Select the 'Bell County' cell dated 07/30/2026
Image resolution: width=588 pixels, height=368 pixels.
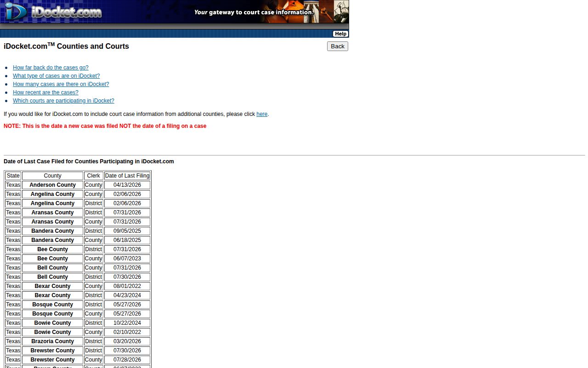(x=52, y=277)
